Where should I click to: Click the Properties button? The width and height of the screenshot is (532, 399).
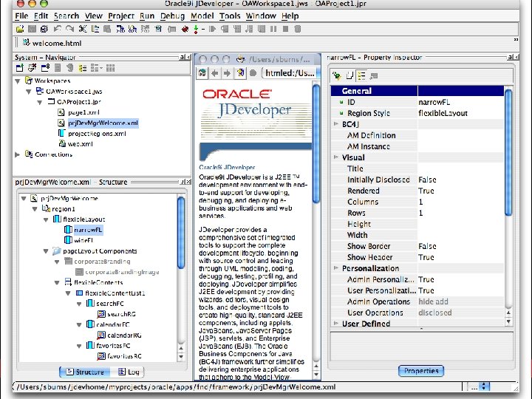[421, 371]
